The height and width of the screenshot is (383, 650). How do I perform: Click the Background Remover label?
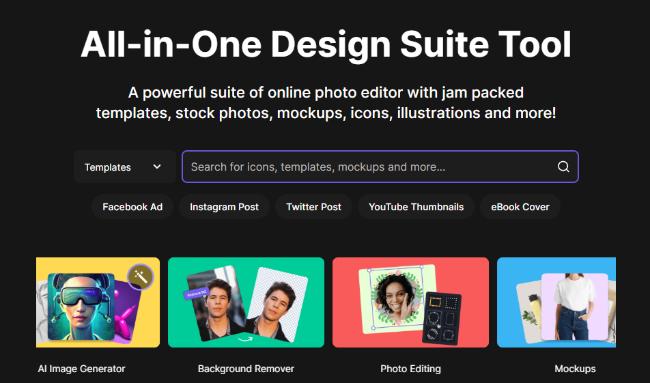click(x=246, y=368)
